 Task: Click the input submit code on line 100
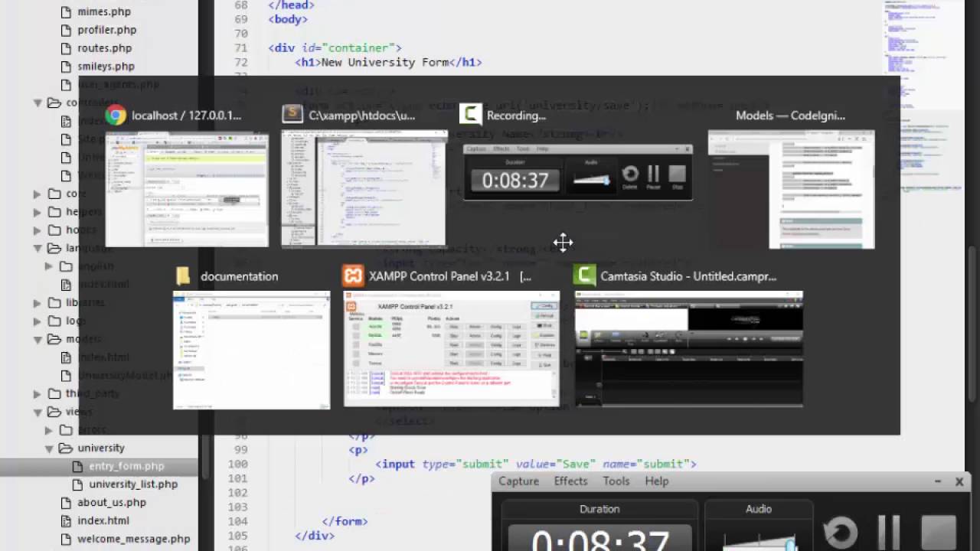[x=536, y=464]
